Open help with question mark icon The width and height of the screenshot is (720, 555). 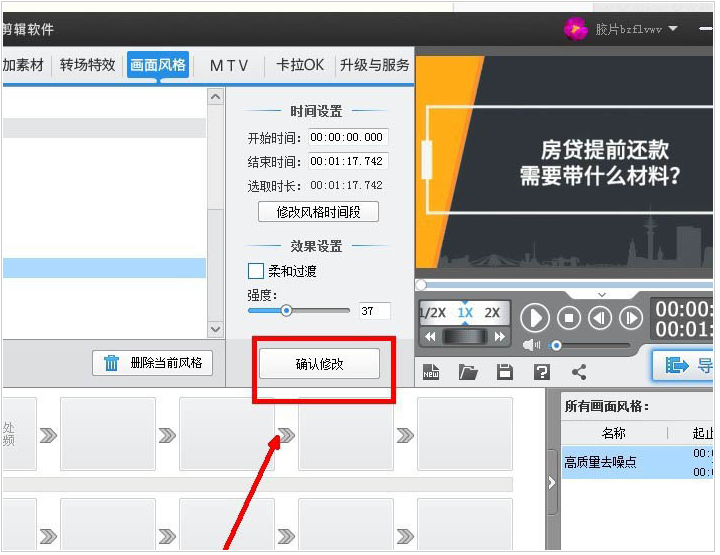[x=541, y=371]
